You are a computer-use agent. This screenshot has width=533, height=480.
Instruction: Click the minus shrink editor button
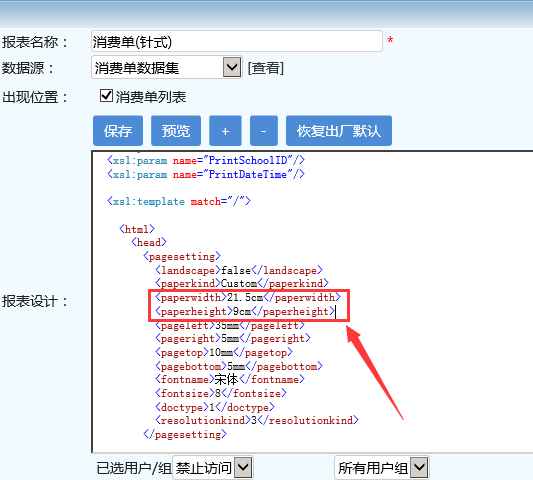pyautogui.click(x=264, y=131)
